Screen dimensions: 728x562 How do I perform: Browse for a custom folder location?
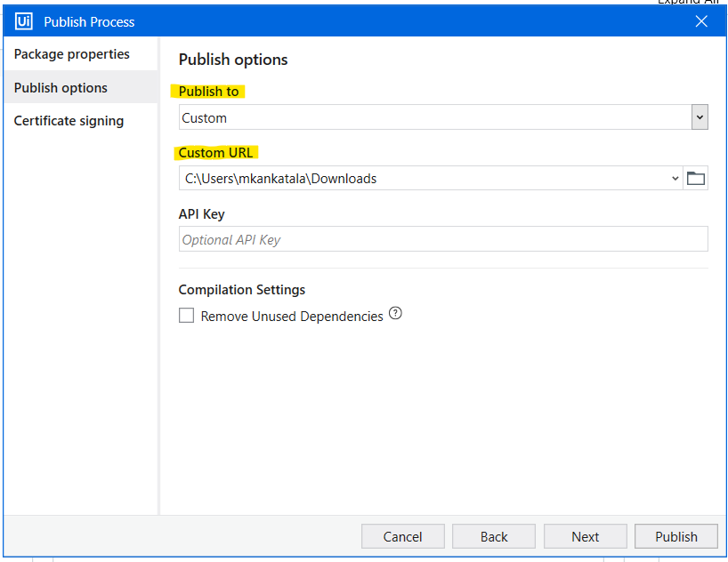(696, 179)
